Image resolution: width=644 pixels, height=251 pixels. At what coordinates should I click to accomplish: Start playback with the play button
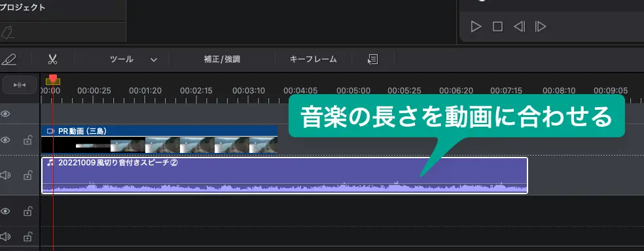pyautogui.click(x=476, y=27)
